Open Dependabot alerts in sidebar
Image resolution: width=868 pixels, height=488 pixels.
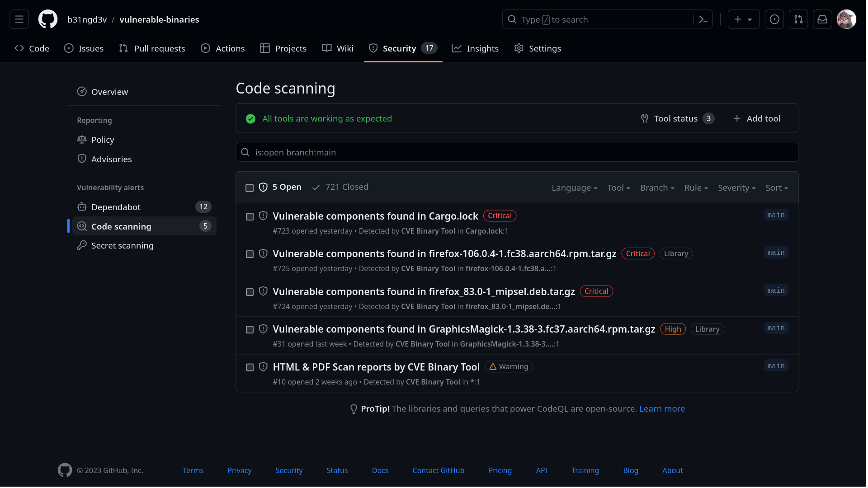(116, 207)
